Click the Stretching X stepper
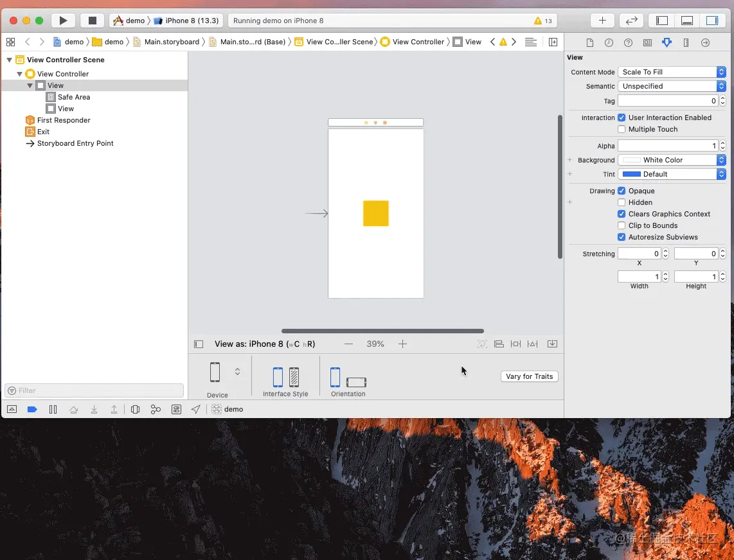 [x=666, y=254]
